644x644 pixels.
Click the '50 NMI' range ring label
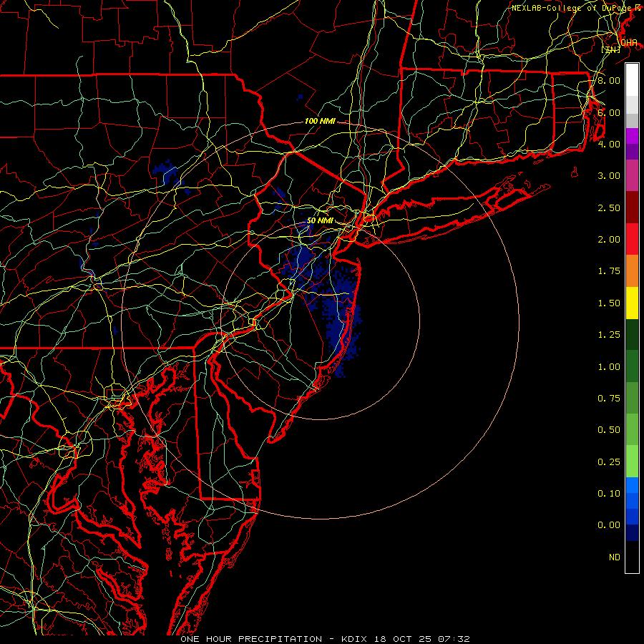tap(320, 220)
